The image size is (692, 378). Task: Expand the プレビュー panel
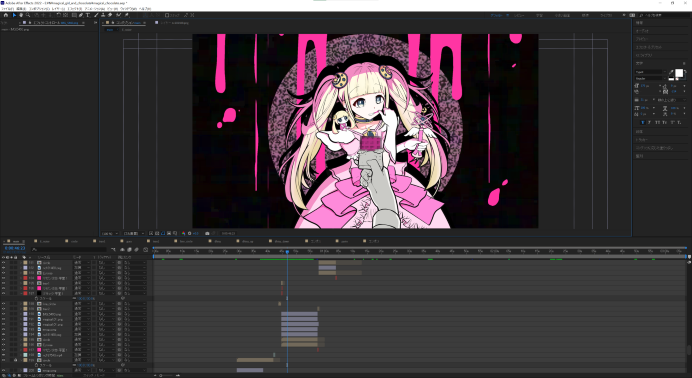coord(642,39)
